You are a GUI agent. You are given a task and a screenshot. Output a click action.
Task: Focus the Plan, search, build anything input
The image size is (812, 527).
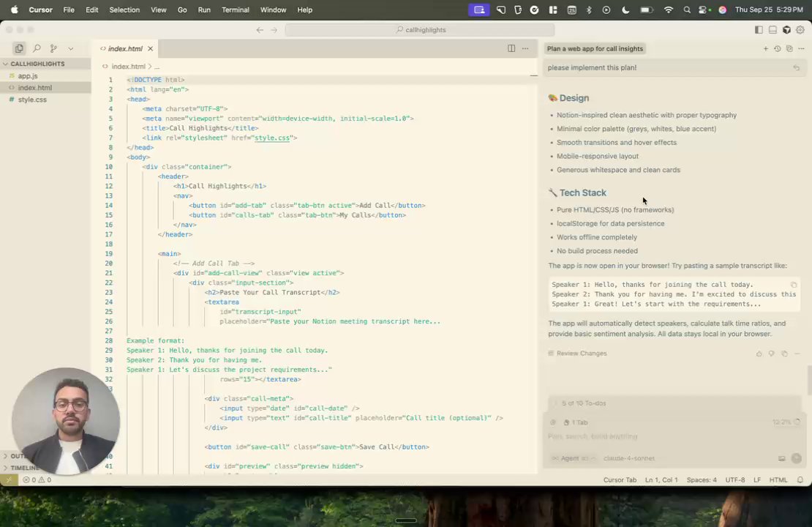click(x=672, y=436)
